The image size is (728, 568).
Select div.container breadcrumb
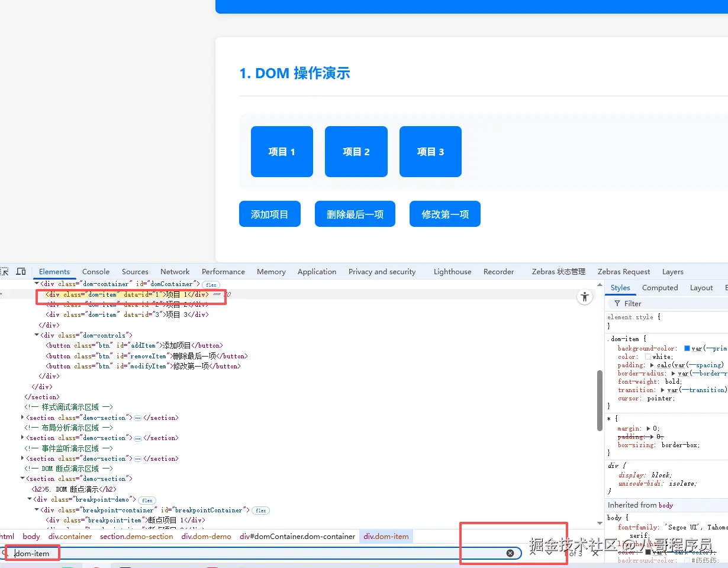pos(70,536)
